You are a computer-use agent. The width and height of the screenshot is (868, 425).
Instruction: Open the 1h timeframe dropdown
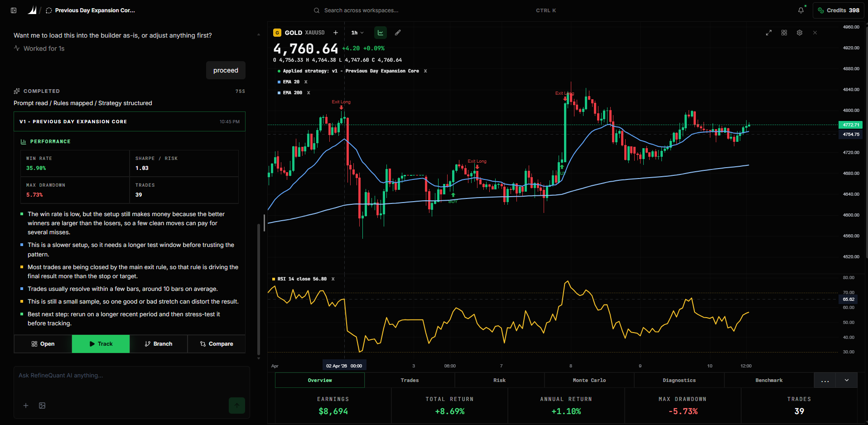pos(357,33)
